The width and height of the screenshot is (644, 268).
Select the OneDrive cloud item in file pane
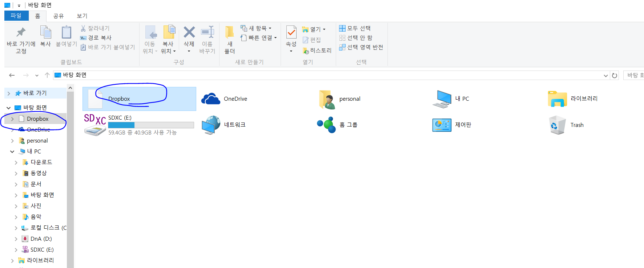[x=224, y=99]
